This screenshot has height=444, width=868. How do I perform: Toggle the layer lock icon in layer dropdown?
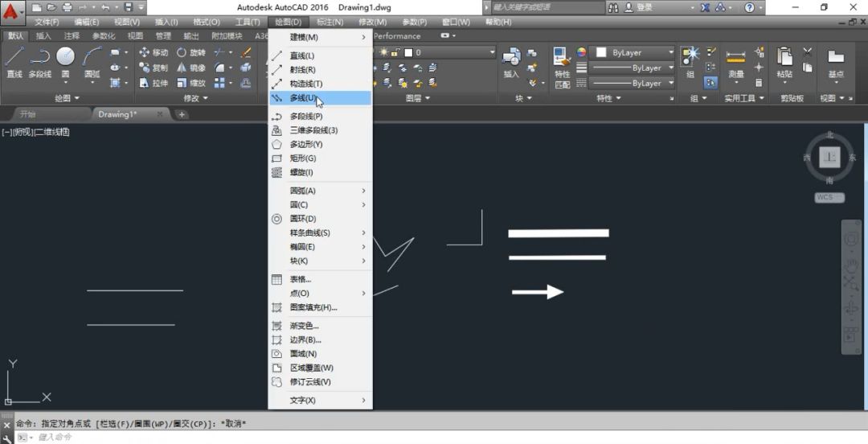(395, 52)
